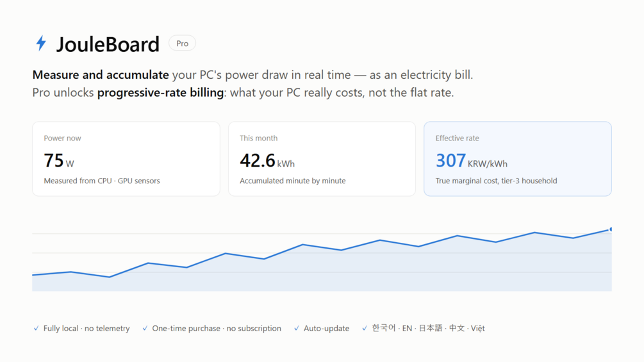Click the blue lightning bolt logo
The height and width of the screenshot is (362, 644).
(40, 43)
